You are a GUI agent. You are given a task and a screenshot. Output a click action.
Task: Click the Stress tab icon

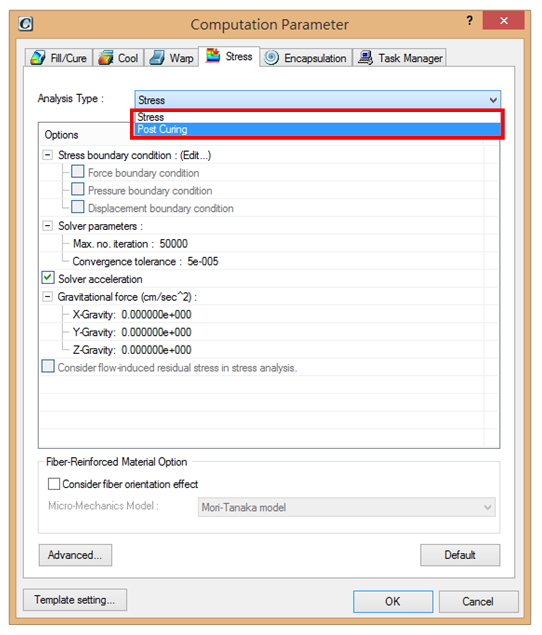(213, 56)
